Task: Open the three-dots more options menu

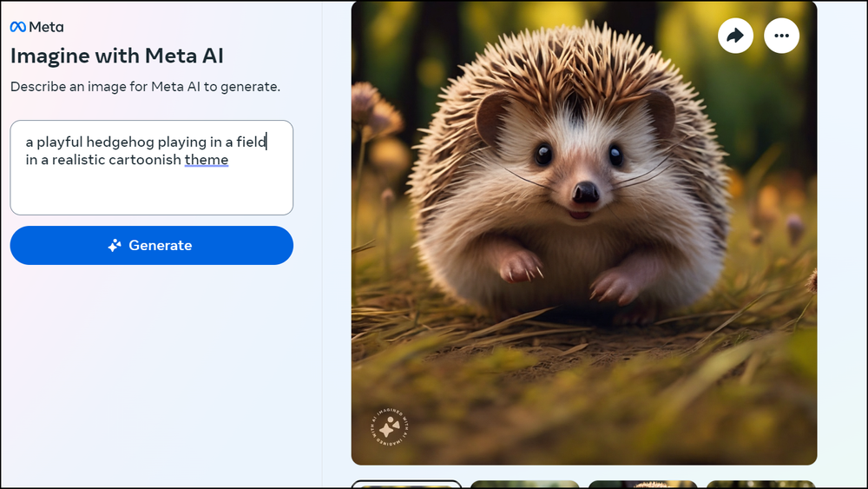Action: [x=781, y=36]
